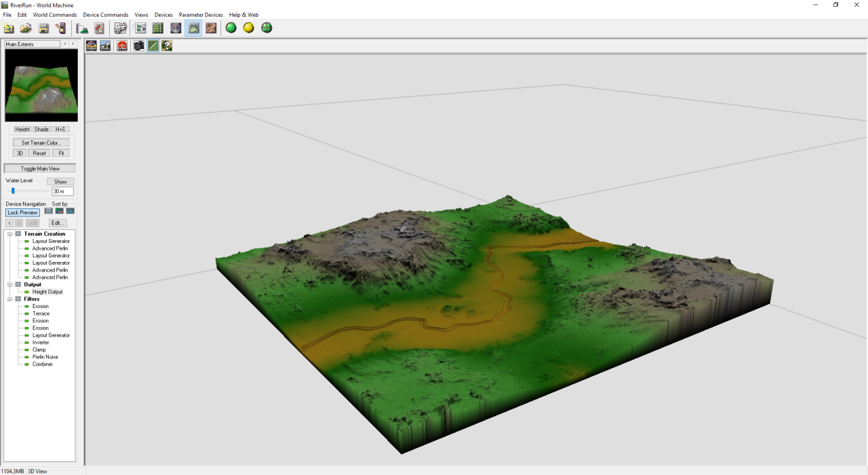Click the Water Level slider handle
This screenshot has height=475, width=868.
13,191
